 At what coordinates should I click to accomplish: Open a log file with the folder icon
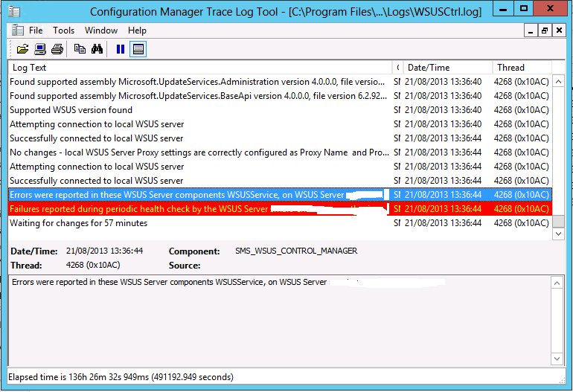pyautogui.click(x=22, y=49)
